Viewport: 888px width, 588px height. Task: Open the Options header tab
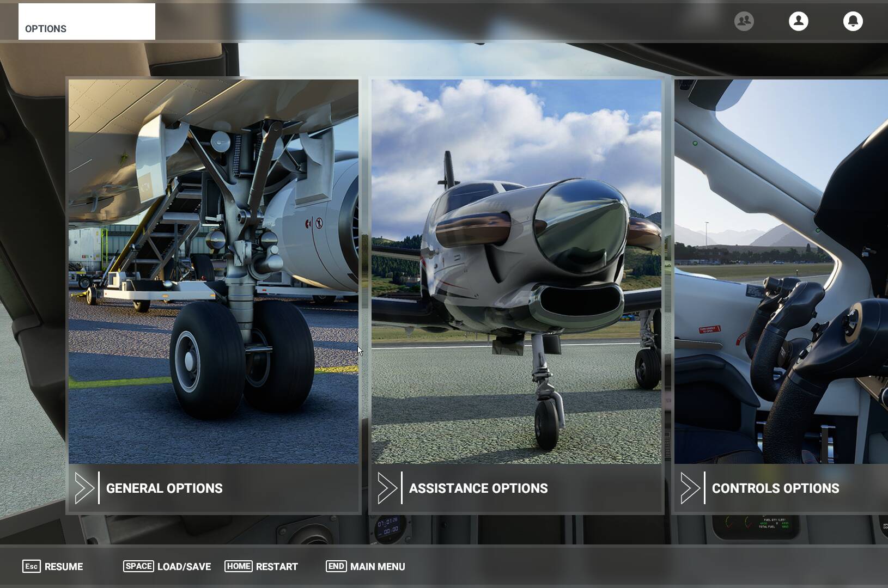point(87,22)
